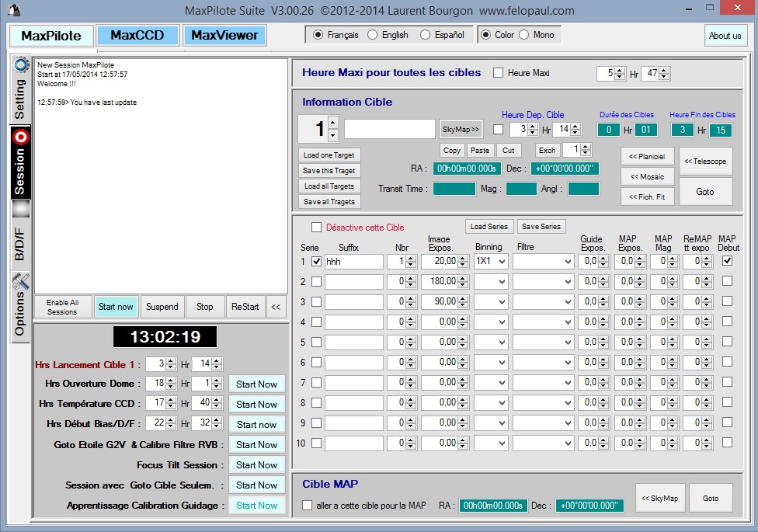Check 'aller a cette cible pour la MAP'
The width and height of the screenshot is (758, 532).
[x=307, y=506]
